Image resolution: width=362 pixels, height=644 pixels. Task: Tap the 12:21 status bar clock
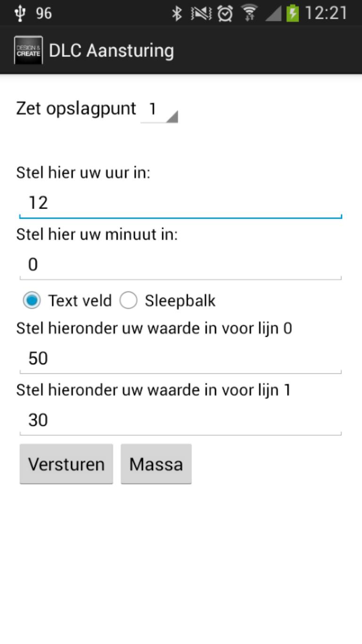(x=326, y=13)
